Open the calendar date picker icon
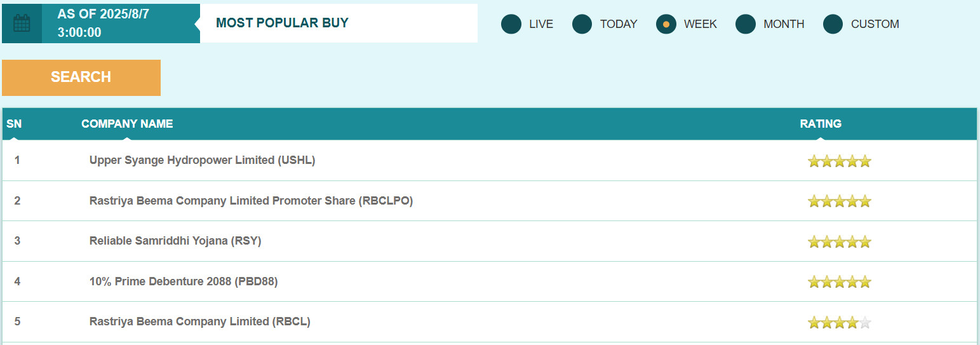 point(22,24)
